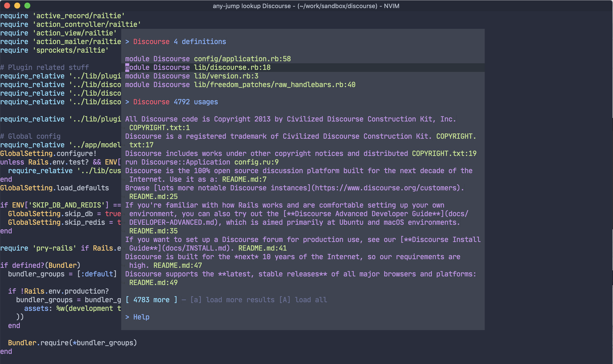Go to COPYRIGHT.txt:1 usage result
This screenshot has width=613, height=364.
point(159,128)
